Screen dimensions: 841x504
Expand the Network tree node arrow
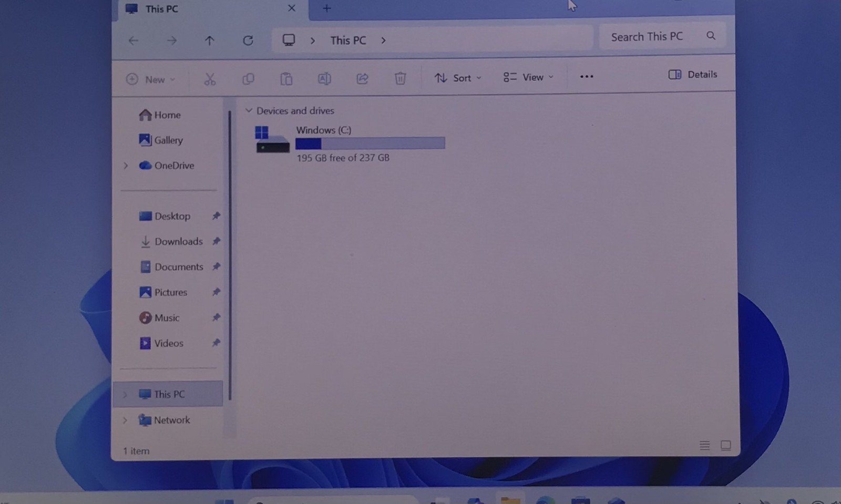pos(125,420)
